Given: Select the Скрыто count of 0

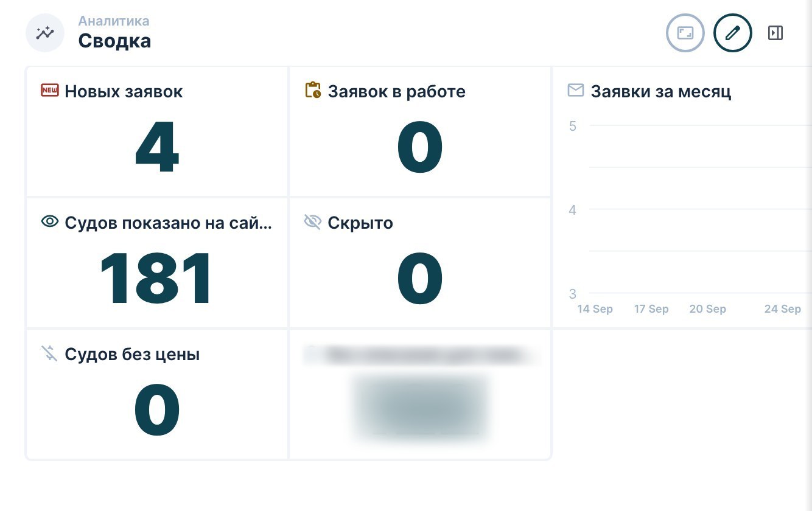Looking at the screenshot, I should coord(420,278).
